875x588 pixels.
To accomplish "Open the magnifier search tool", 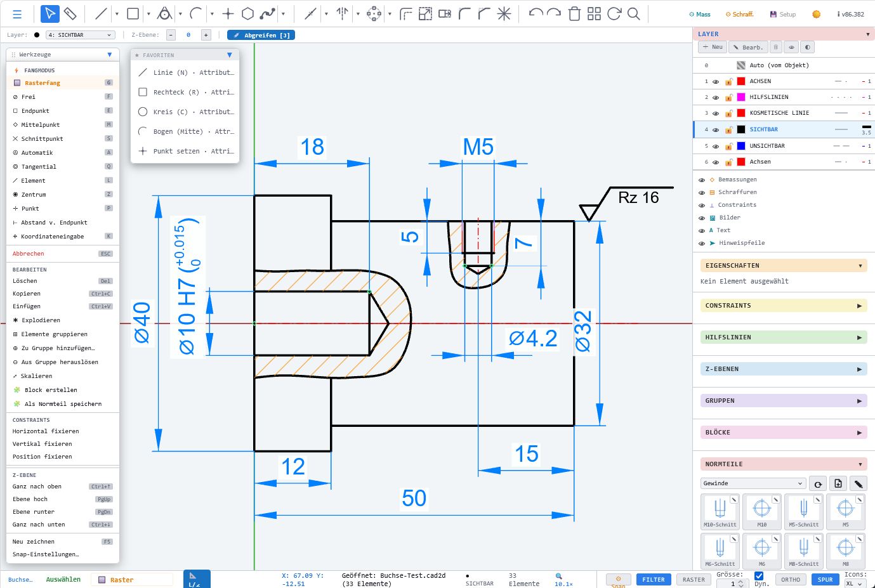I will click(633, 13).
